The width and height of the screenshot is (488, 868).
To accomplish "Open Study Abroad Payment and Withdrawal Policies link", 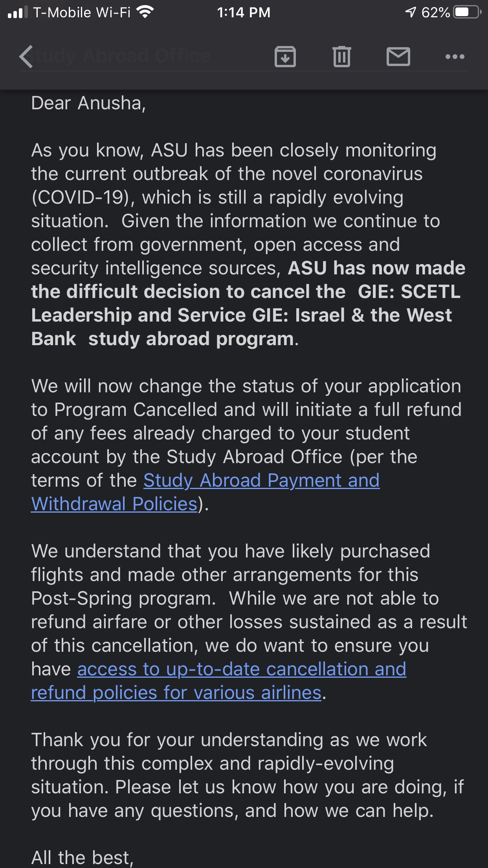I will click(261, 481).
